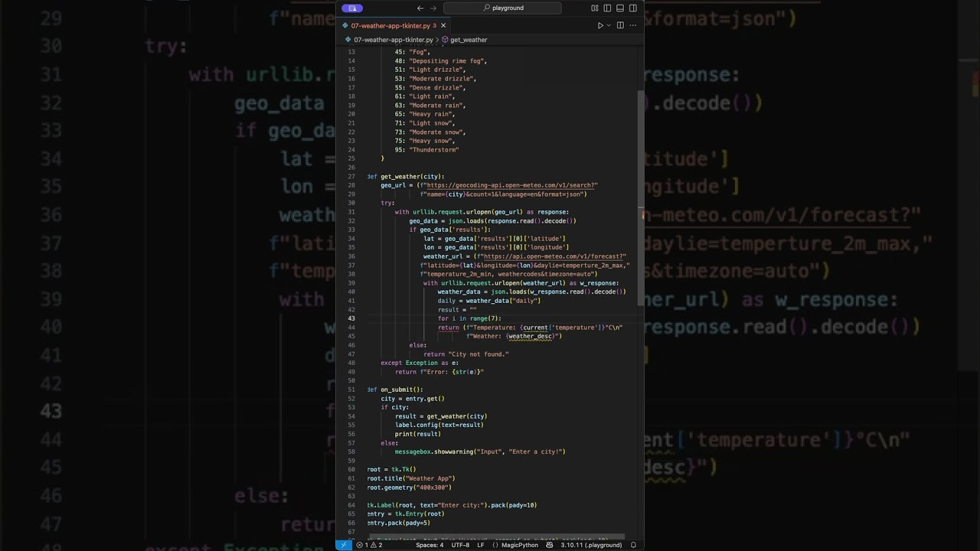980x551 pixels.
Task: Open the playground search box
Action: pyautogui.click(x=502, y=8)
